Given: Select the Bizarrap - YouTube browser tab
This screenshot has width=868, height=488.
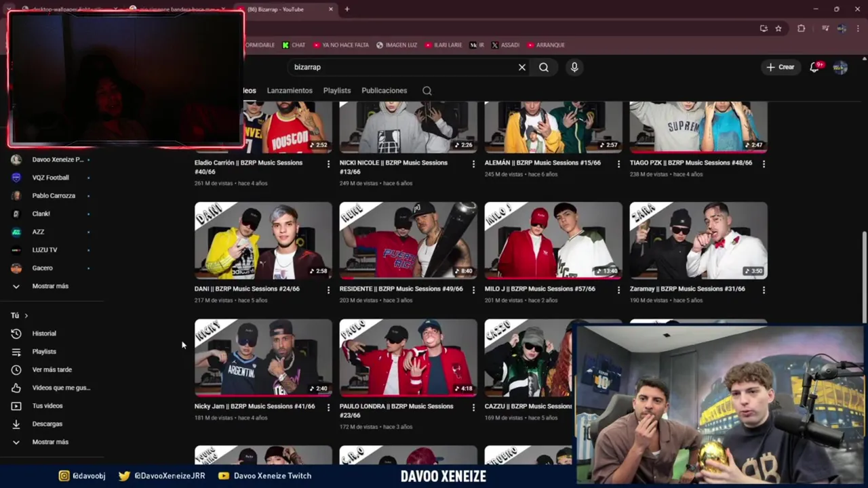Looking at the screenshot, I should (x=285, y=9).
